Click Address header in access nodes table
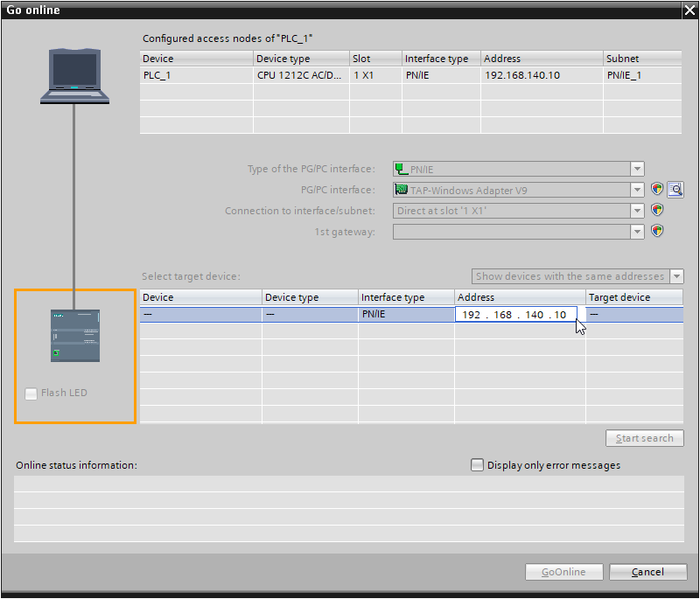700x599 pixels. (x=542, y=59)
